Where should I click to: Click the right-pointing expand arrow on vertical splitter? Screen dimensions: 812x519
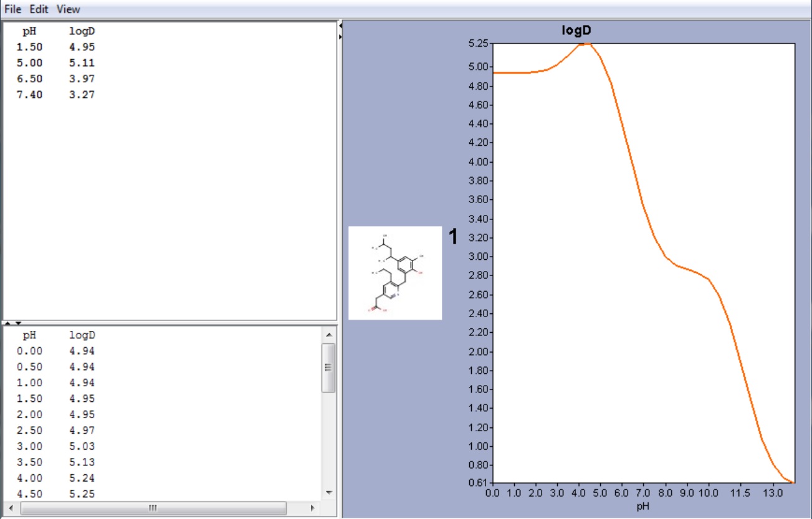click(x=340, y=37)
